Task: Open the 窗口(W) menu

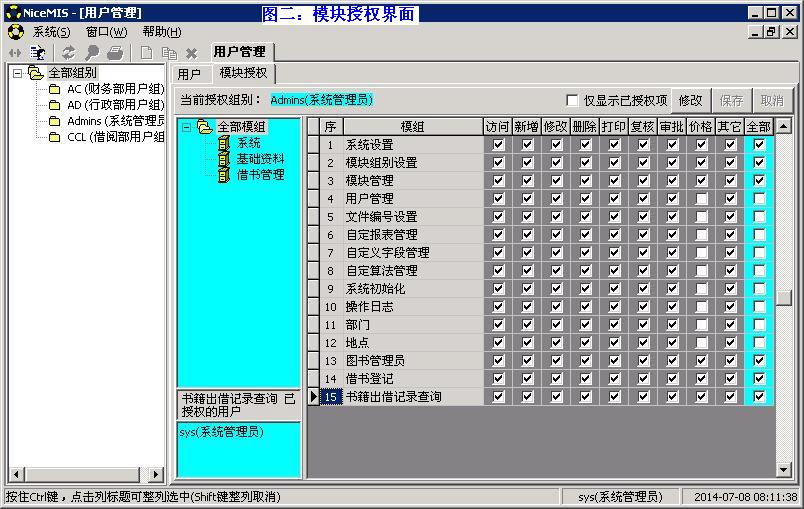Action: 106,32
